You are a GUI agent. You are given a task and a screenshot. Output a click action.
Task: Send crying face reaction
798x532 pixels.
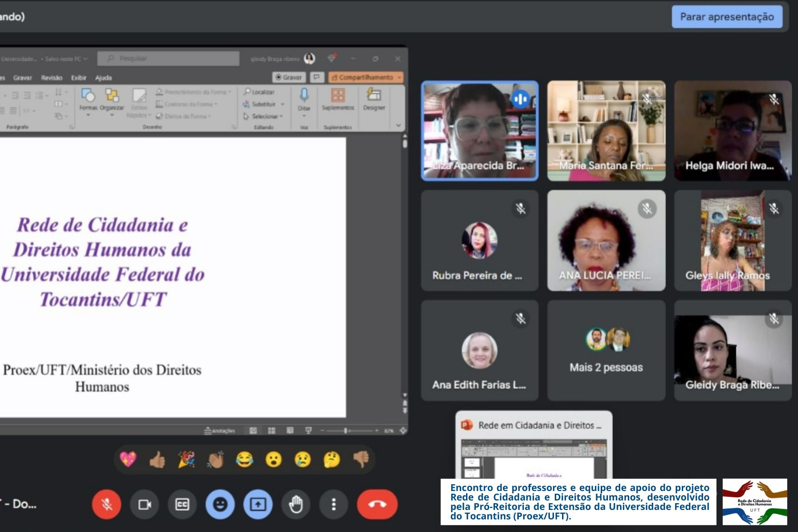tap(303, 459)
